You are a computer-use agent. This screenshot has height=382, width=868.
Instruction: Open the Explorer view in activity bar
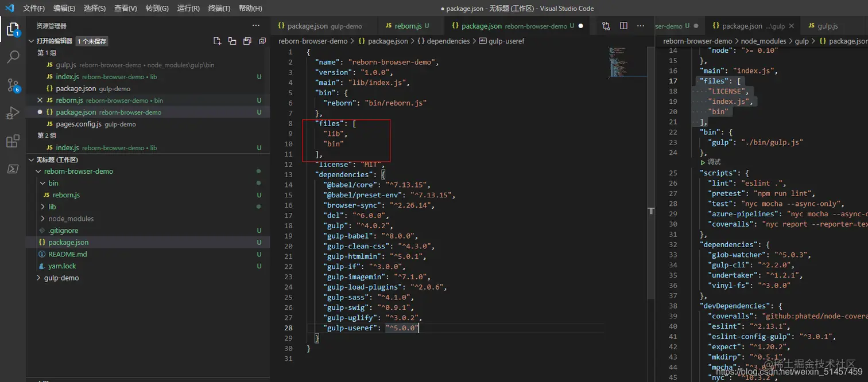click(13, 29)
